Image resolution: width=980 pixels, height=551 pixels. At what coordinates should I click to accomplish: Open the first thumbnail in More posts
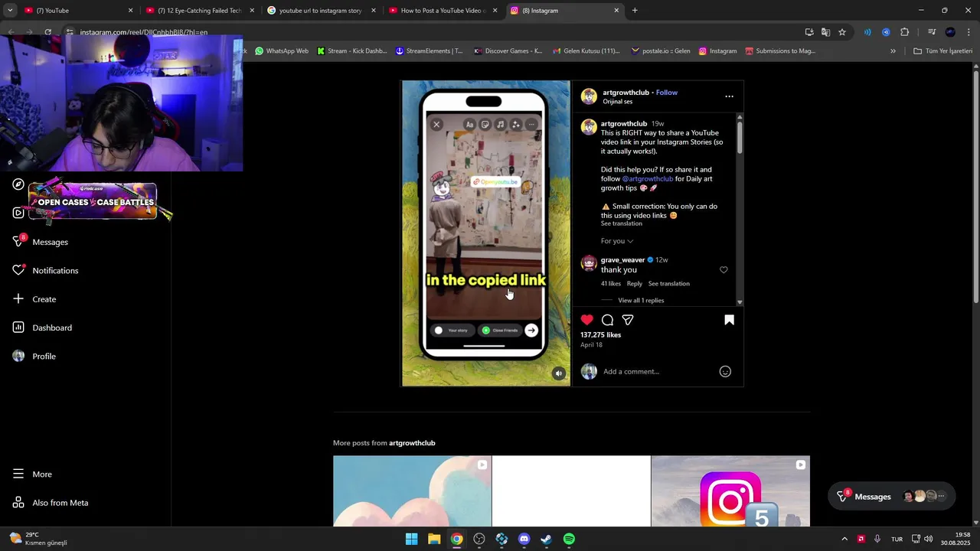412,491
